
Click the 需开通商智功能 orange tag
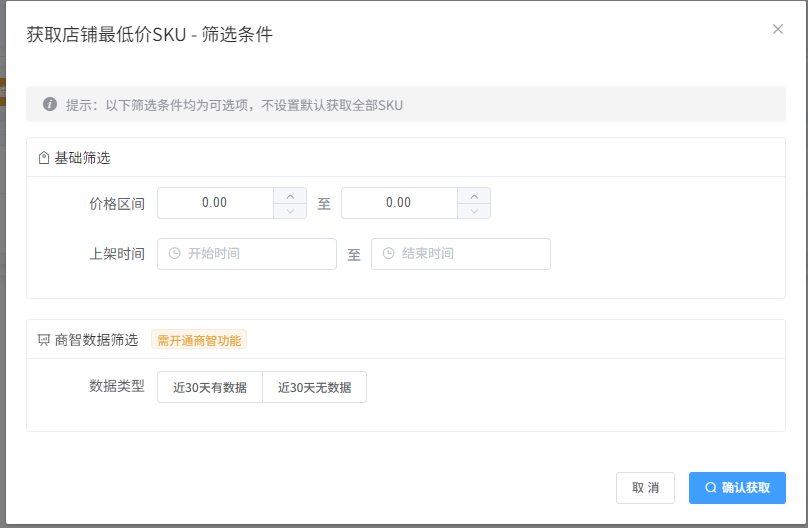199,340
